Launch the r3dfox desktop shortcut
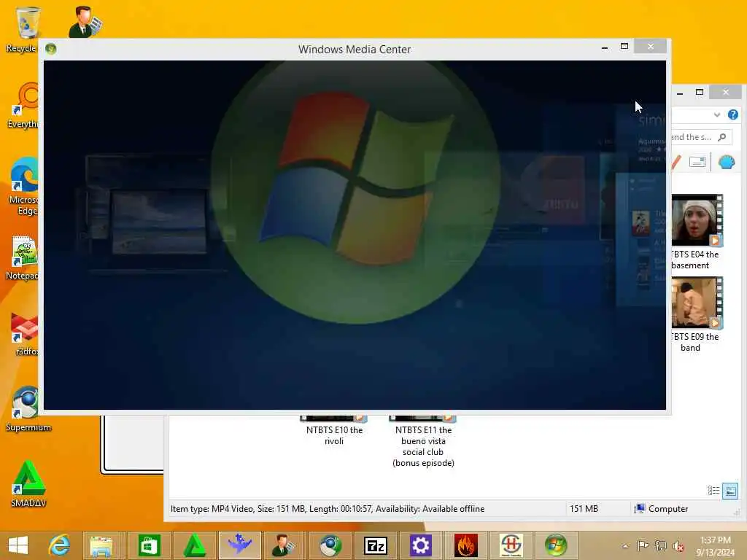Viewport: 747px width, 560px height. click(25, 327)
